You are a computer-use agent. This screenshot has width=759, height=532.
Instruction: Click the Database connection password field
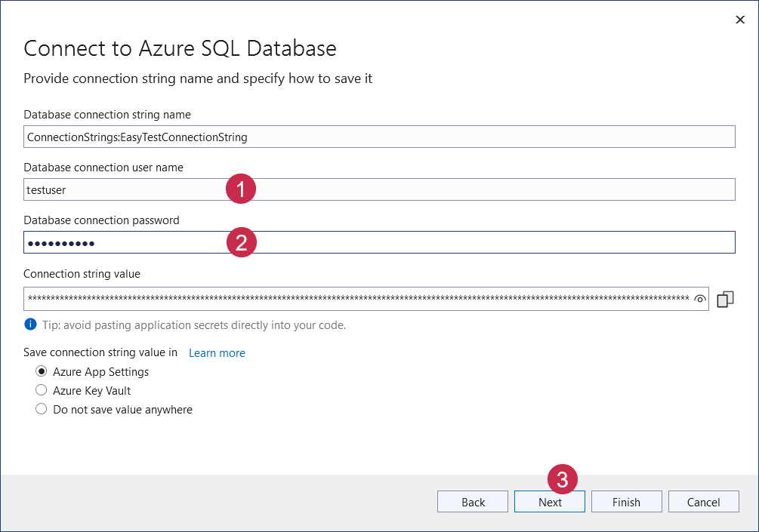[379, 242]
